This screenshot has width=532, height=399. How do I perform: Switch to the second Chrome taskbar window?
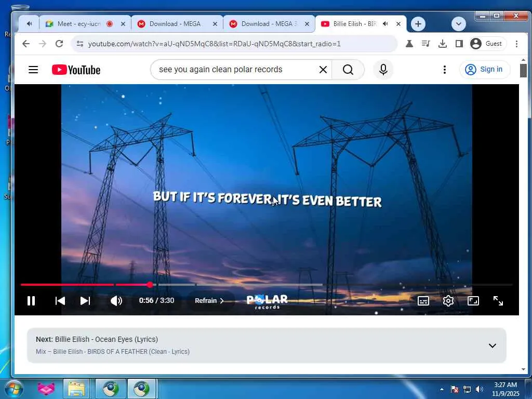point(142,389)
